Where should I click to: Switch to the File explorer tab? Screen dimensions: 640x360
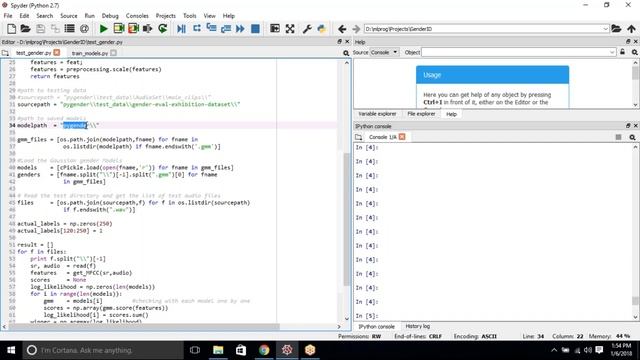tap(421, 114)
